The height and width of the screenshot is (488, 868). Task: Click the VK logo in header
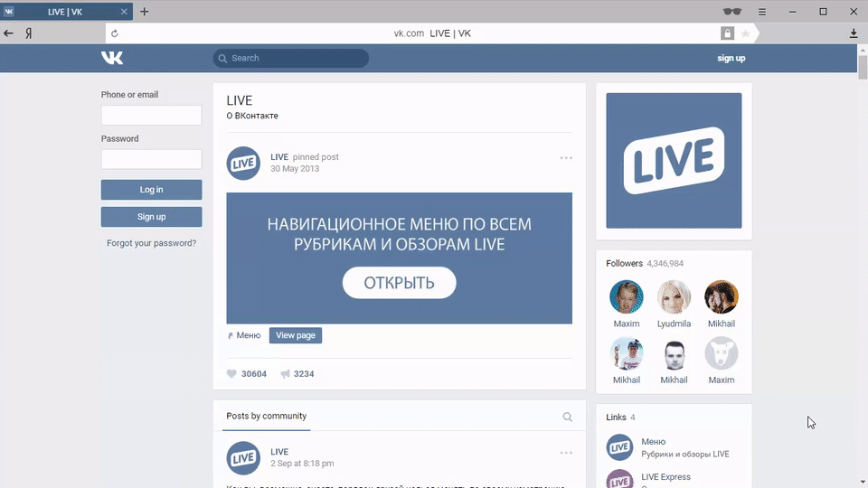(112, 58)
